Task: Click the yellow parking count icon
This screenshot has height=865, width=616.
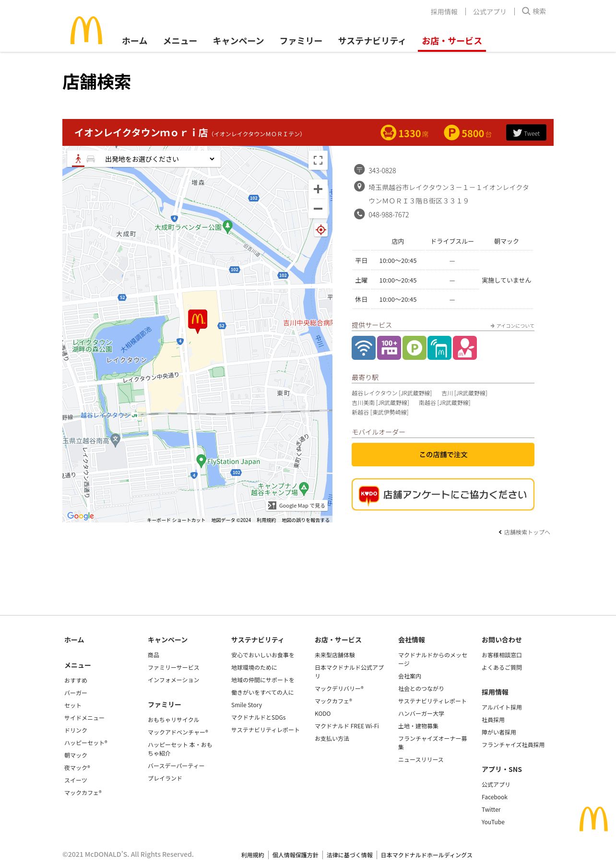Action: click(x=451, y=132)
